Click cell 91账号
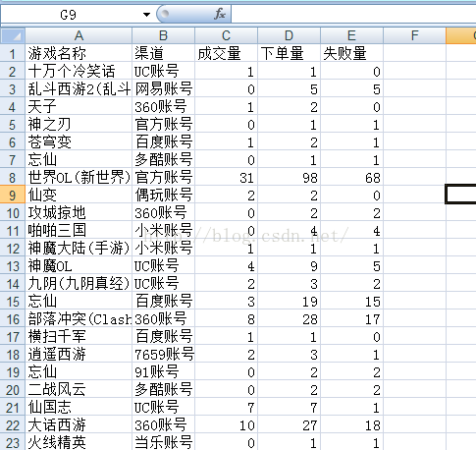 point(164,371)
